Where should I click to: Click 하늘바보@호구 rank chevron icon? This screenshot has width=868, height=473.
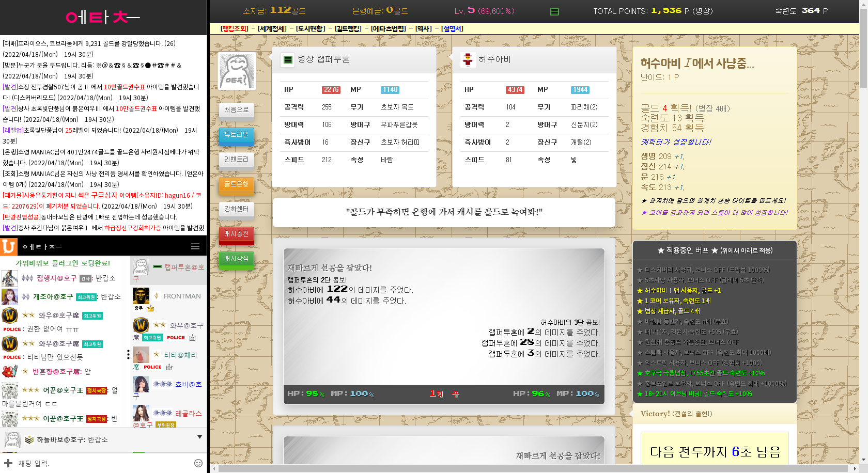tap(29, 440)
